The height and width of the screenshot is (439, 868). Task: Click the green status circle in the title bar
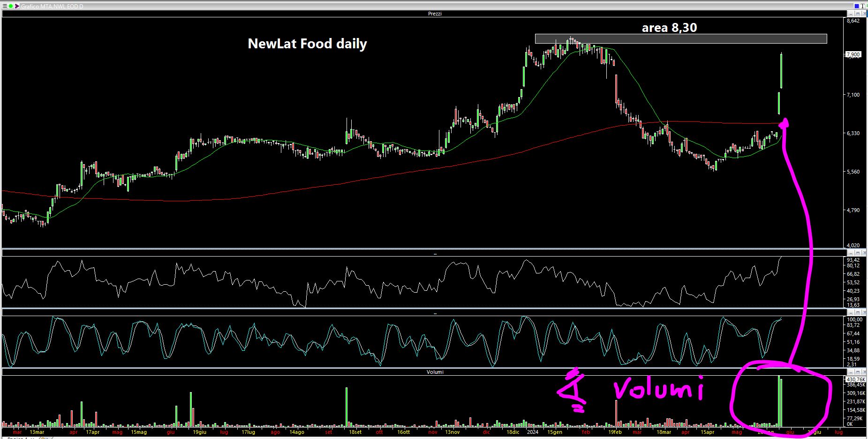pyautogui.click(x=11, y=6)
